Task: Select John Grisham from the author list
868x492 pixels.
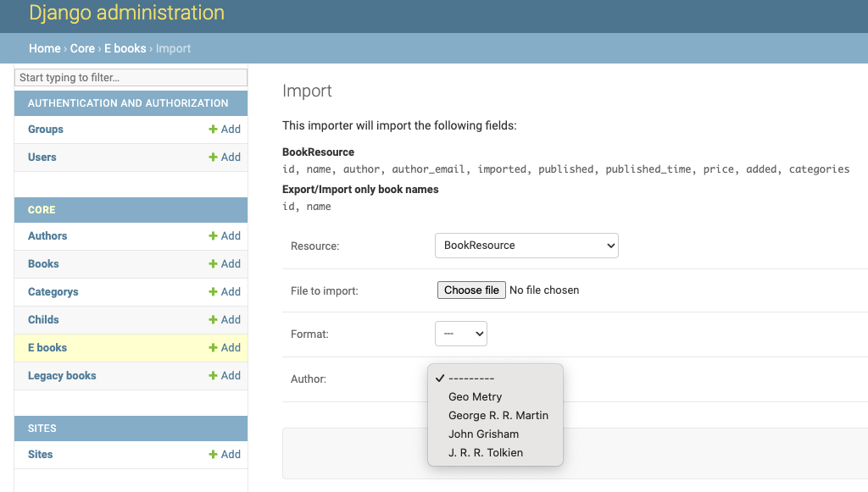Action: click(483, 434)
